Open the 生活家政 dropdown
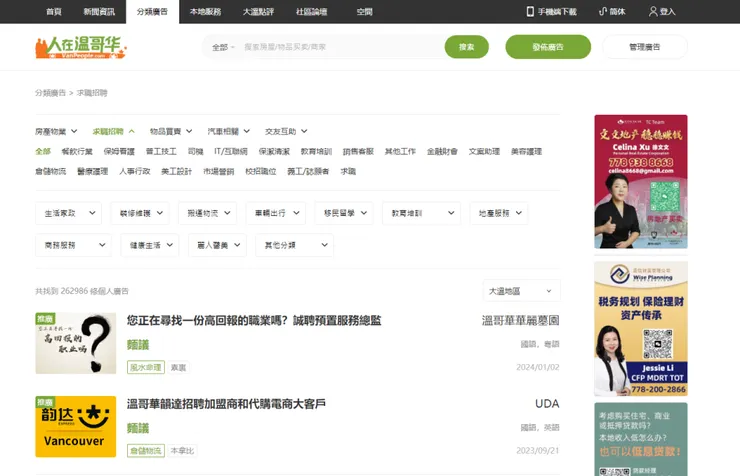The height and width of the screenshot is (476, 740). pos(68,213)
